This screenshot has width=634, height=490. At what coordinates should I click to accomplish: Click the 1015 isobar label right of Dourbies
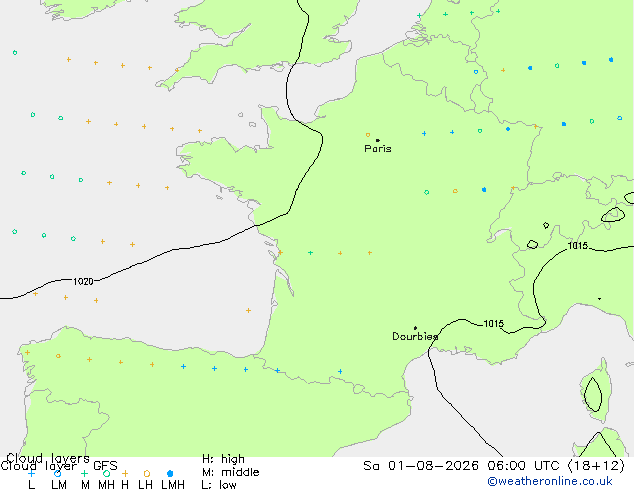tap(494, 323)
